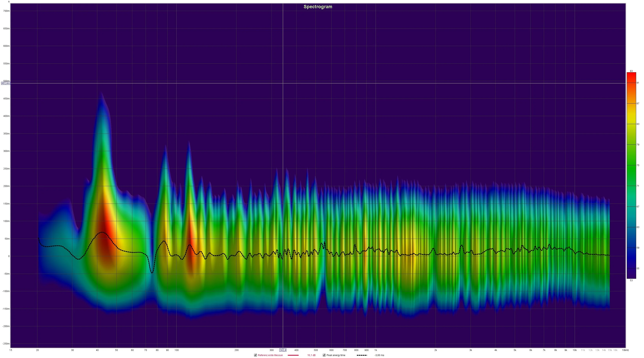644x358 pixels.
Task: Click the '-250m' time axis label
Action: pyautogui.click(x=6, y=344)
